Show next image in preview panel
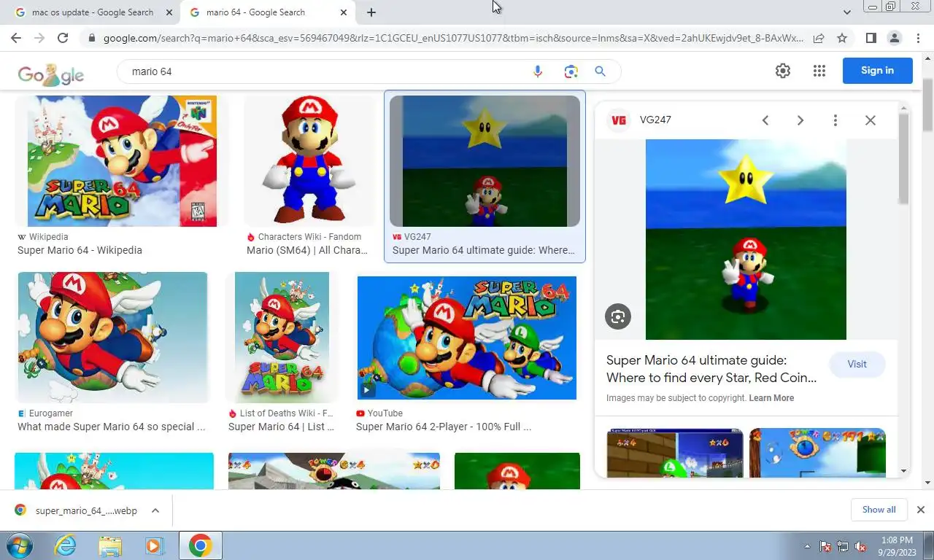Screen dimensions: 934x560 pyautogui.click(x=800, y=120)
